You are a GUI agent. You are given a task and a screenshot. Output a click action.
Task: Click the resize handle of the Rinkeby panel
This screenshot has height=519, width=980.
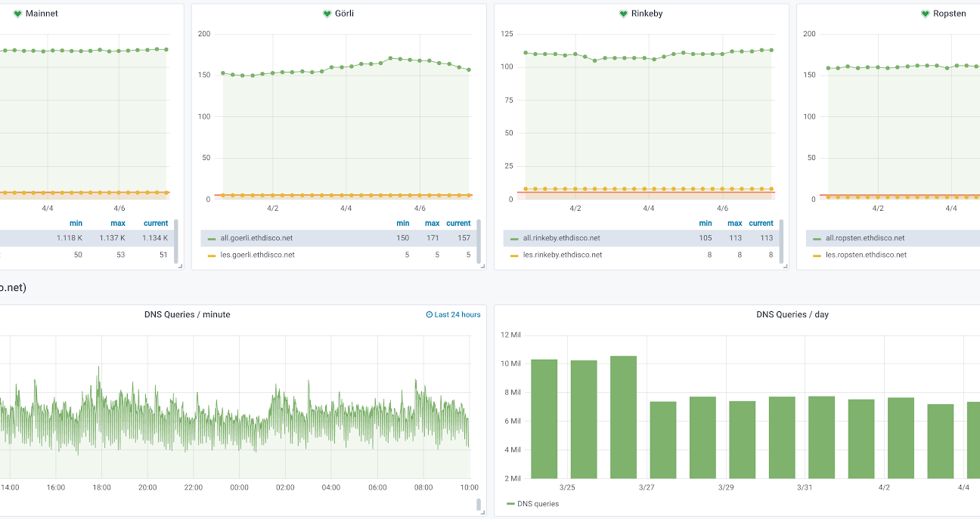[x=784, y=265]
